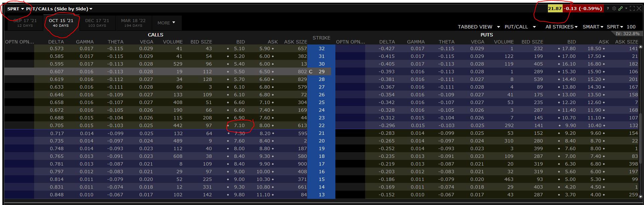Select the strike 29 row cell
The image size is (644, 205).
(321, 72)
